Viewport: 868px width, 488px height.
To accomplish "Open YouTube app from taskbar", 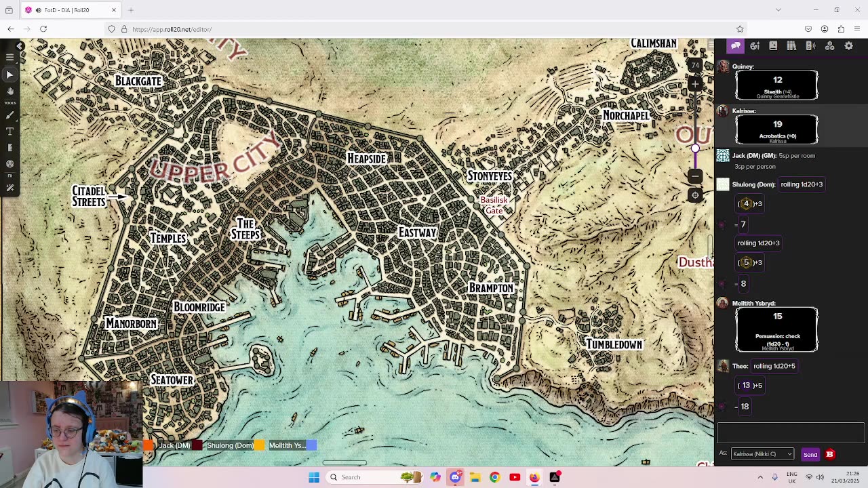I will [x=515, y=477].
